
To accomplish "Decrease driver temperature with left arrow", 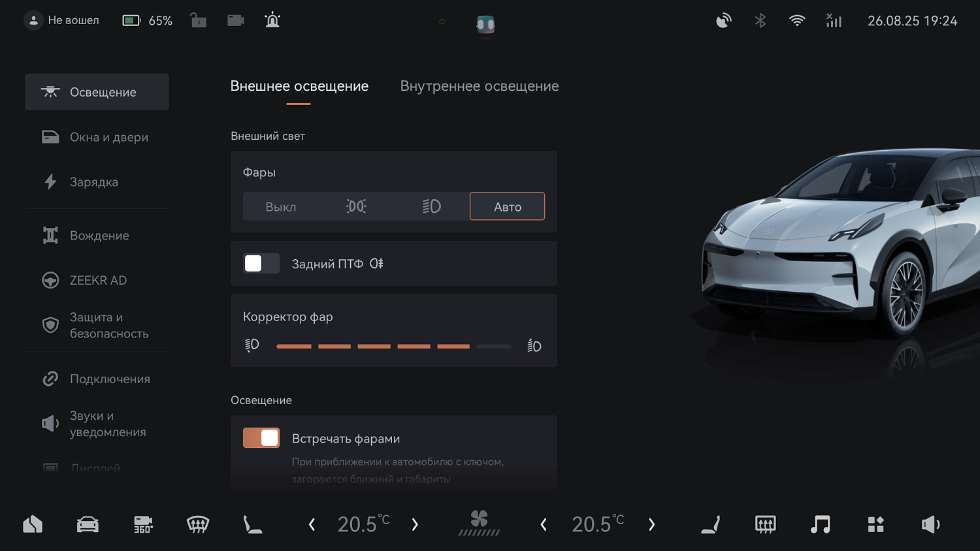I will [312, 524].
